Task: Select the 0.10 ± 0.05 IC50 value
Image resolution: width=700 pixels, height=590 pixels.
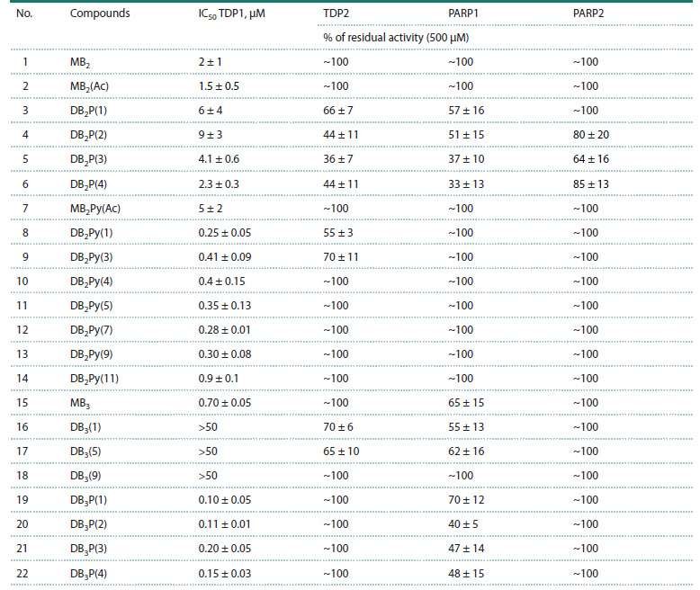Action: coord(225,500)
